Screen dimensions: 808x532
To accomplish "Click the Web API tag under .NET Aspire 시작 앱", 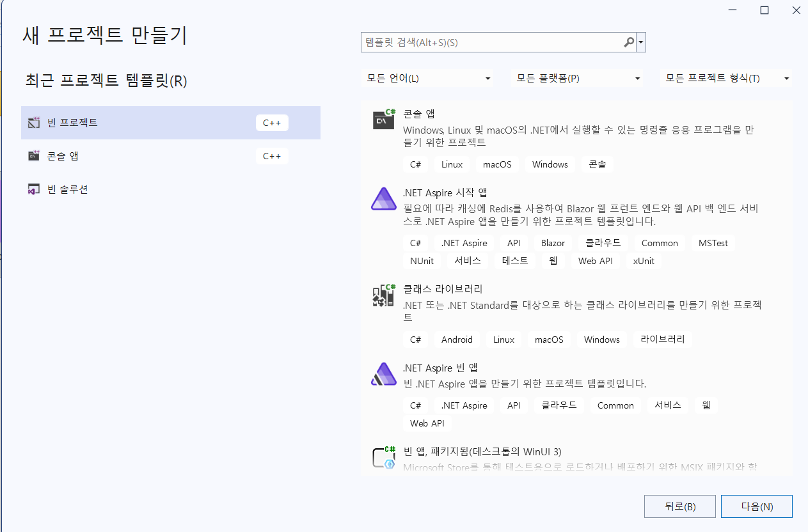I will (596, 261).
